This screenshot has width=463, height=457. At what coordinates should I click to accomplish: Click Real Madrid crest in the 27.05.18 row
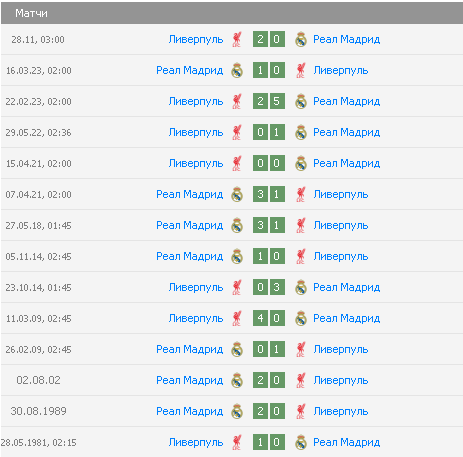[237, 225]
